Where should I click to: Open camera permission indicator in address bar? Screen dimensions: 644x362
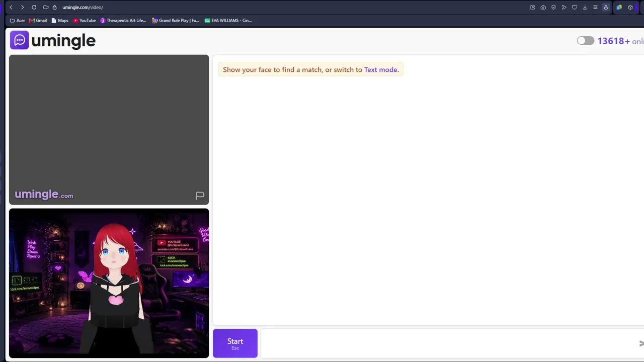(x=46, y=7)
